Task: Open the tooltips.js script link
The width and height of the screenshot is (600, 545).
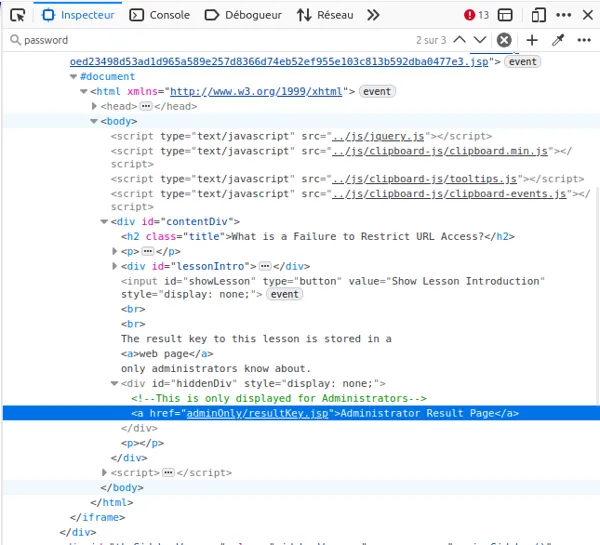Action: coord(424,179)
